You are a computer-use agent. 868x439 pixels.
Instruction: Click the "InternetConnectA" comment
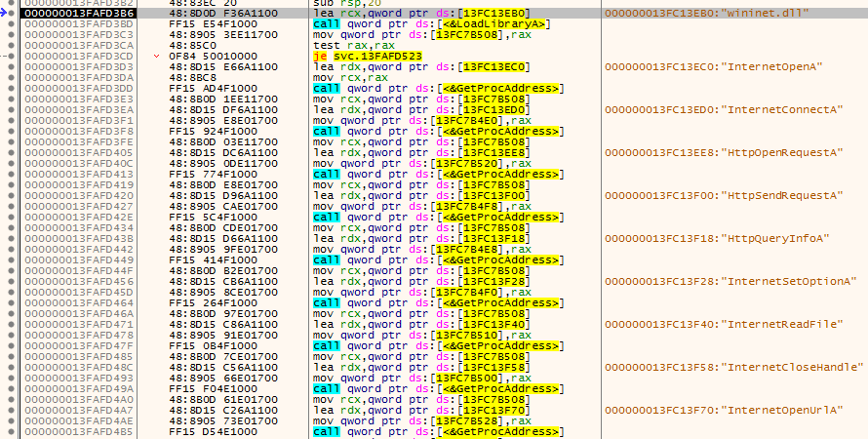pos(724,109)
